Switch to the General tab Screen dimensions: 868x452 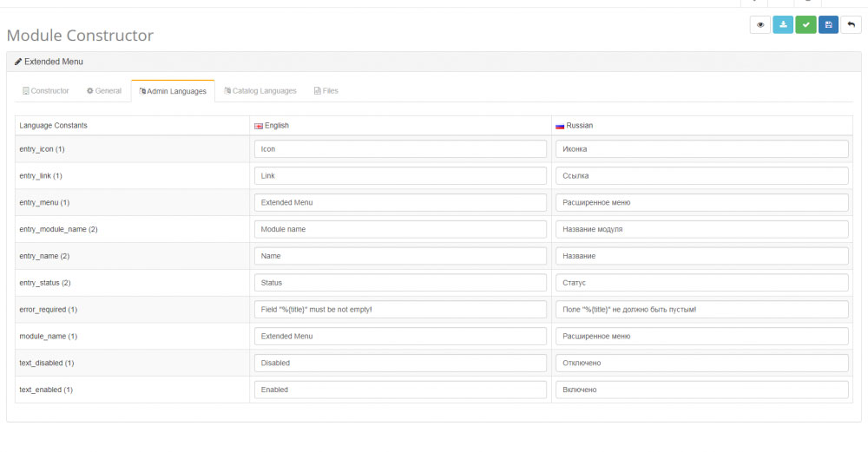pos(104,91)
